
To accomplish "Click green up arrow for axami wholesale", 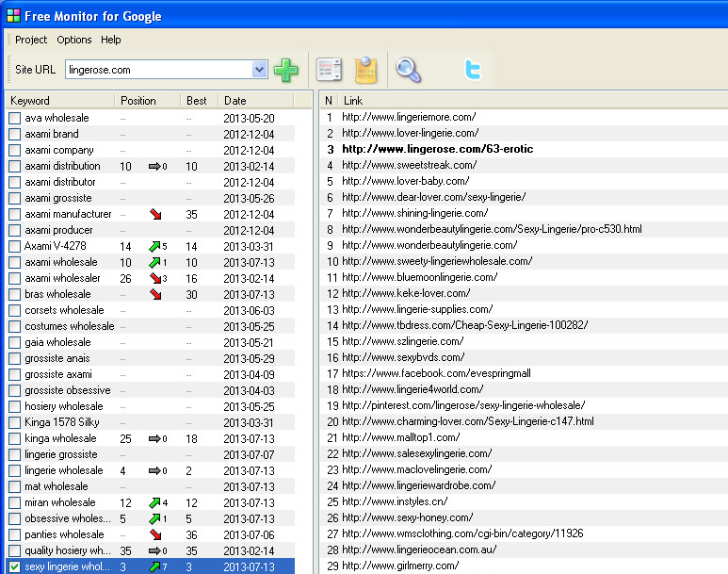I will [154, 263].
